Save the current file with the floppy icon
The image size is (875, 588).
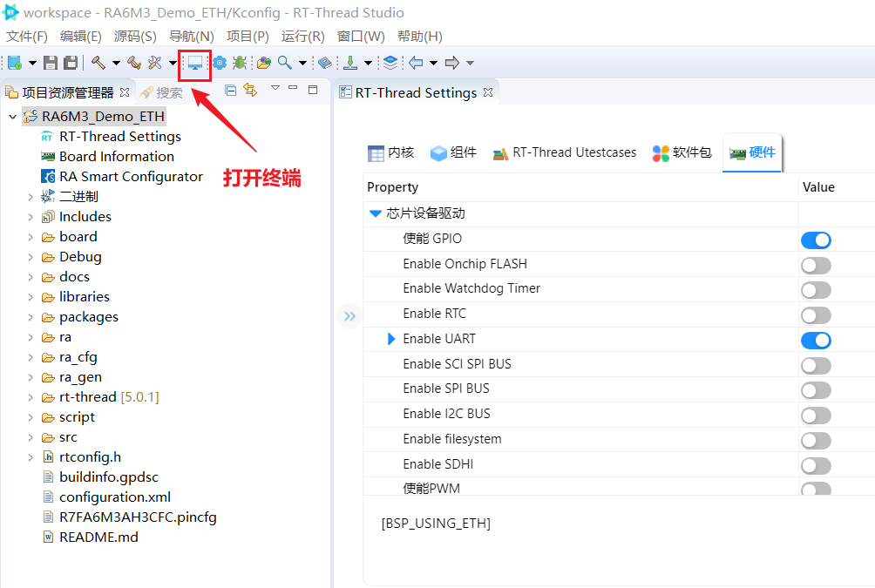(x=51, y=63)
